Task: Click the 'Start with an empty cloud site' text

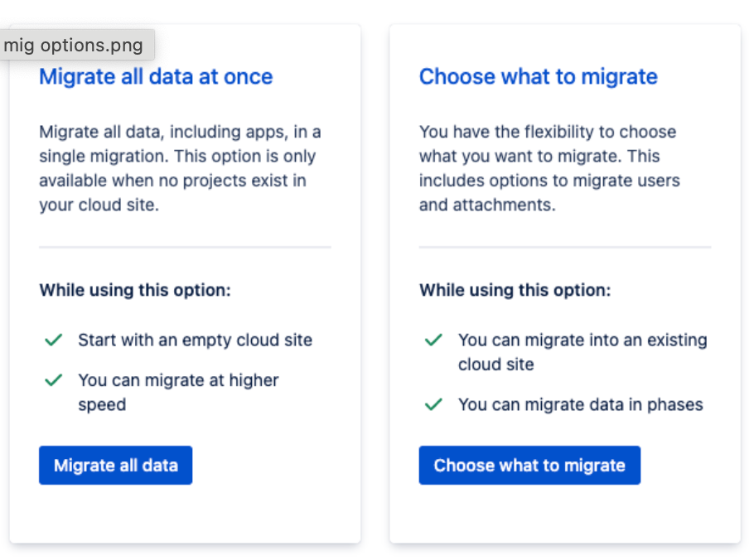Action: point(196,340)
